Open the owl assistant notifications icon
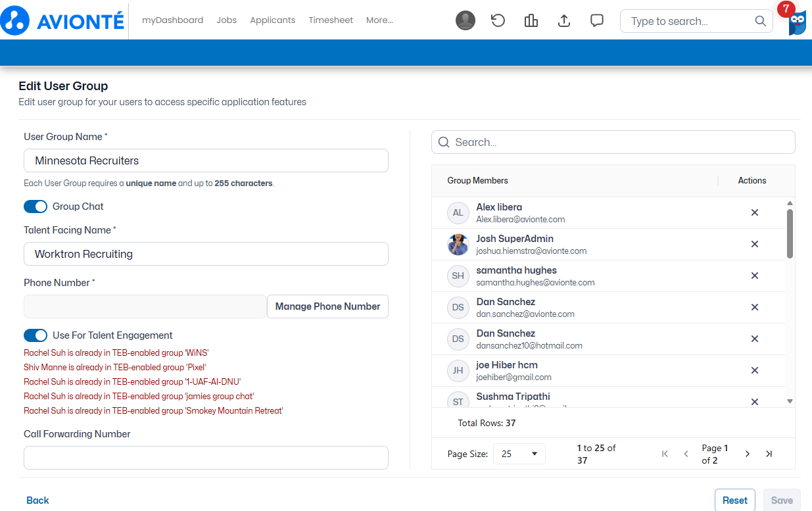Image resolution: width=812 pixels, height=511 pixels. (x=796, y=22)
